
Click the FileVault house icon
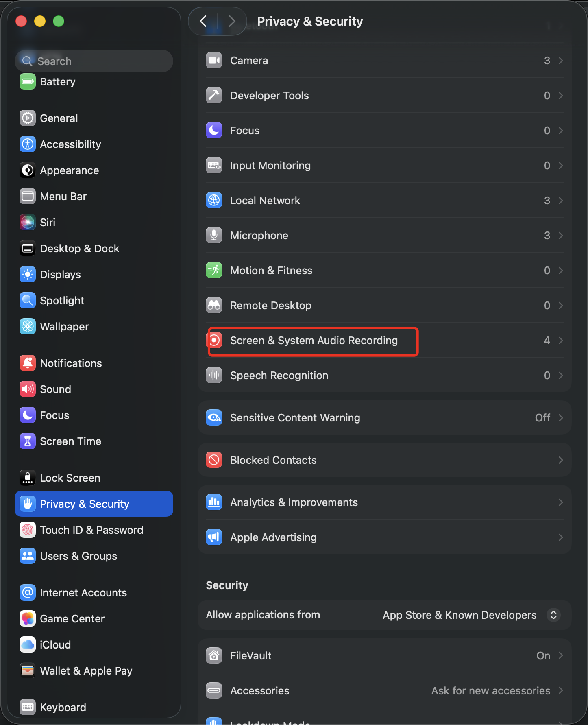point(214,655)
